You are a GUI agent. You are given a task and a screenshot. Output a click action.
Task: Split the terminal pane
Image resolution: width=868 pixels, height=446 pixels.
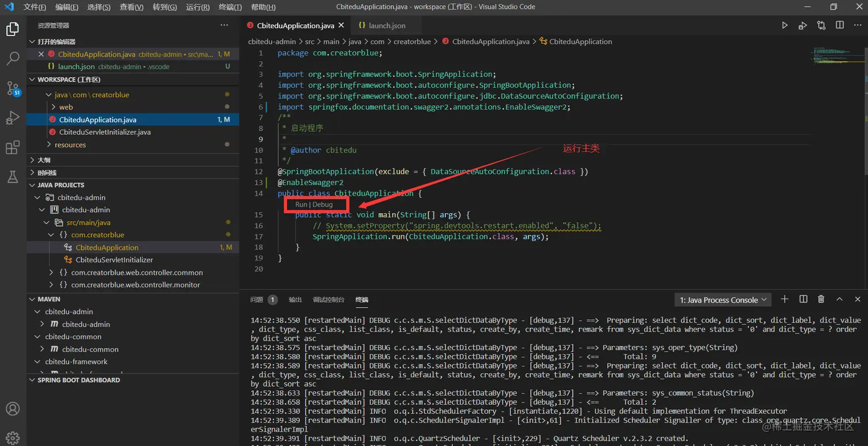click(803, 299)
